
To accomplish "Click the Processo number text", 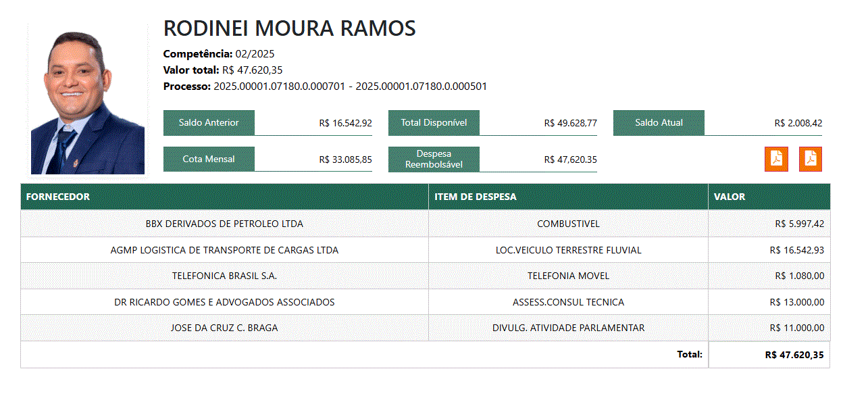I will click(x=350, y=87).
